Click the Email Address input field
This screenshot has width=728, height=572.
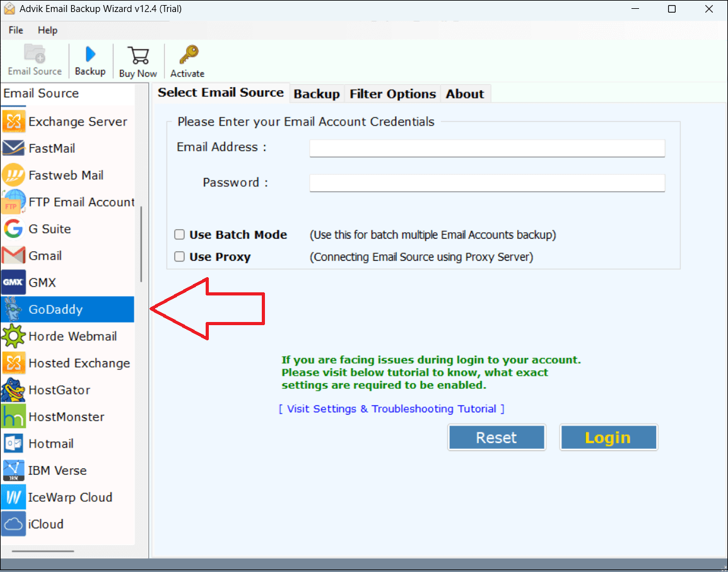487,148
